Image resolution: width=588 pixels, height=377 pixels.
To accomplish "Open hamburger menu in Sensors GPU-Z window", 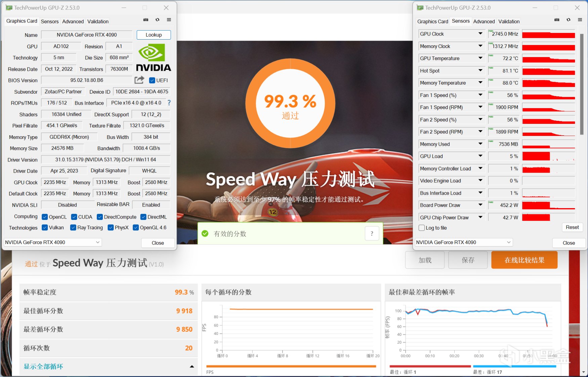I will pyautogui.click(x=580, y=20).
